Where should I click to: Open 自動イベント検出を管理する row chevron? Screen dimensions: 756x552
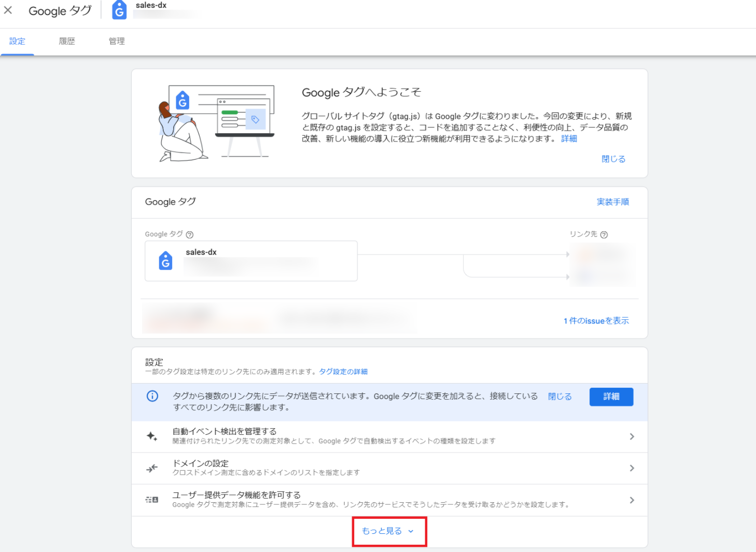(632, 436)
